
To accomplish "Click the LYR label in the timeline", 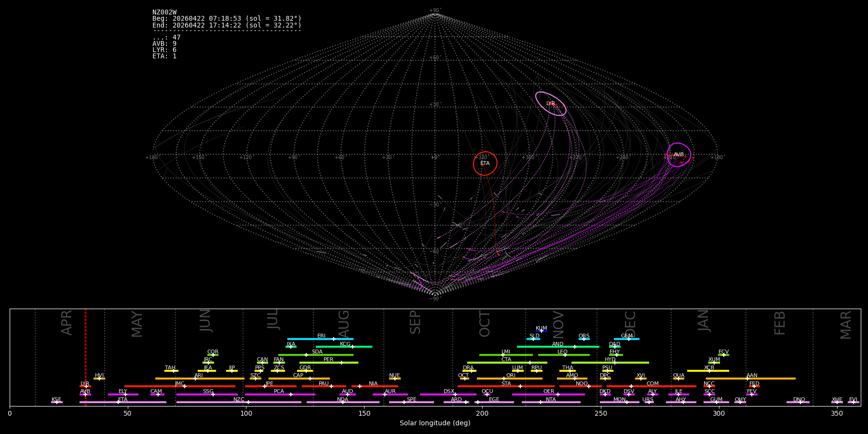I will click(x=85, y=384).
